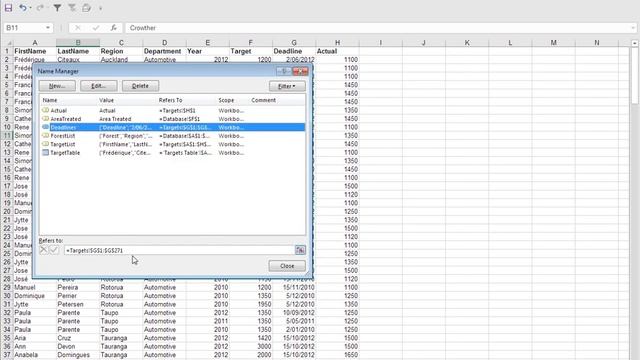
Task: Click the Name Manager red X button
Action: click(x=300, y=71)
